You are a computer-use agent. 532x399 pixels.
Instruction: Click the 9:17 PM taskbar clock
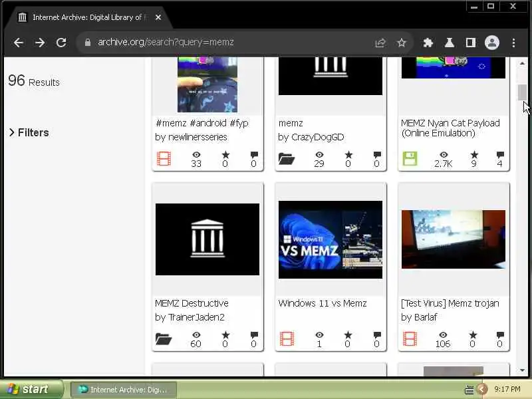507,389
